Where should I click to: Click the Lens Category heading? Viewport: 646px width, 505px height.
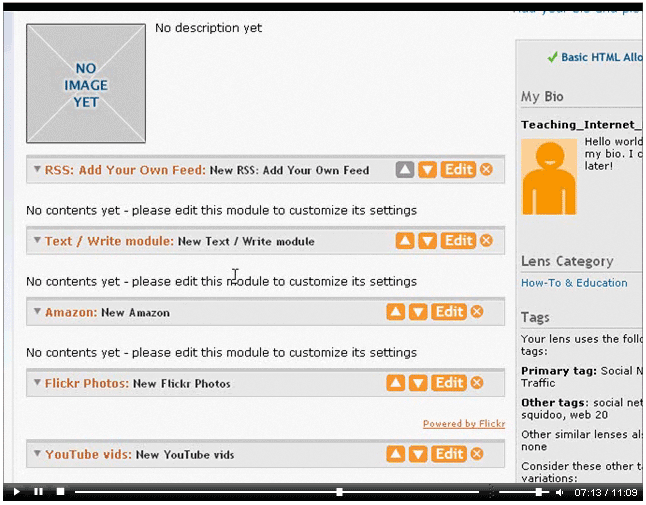pos(567,261)
